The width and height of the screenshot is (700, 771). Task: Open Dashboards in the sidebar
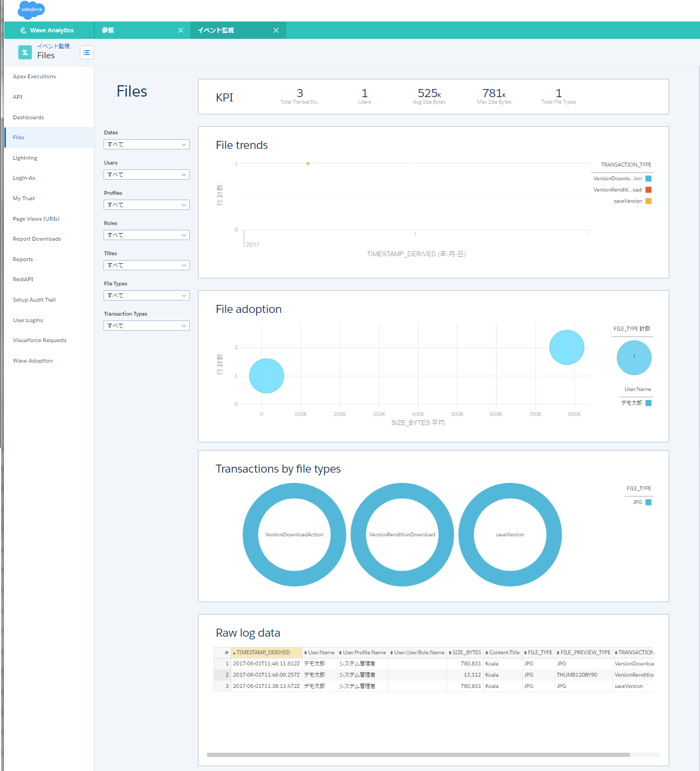coord(49,118)
